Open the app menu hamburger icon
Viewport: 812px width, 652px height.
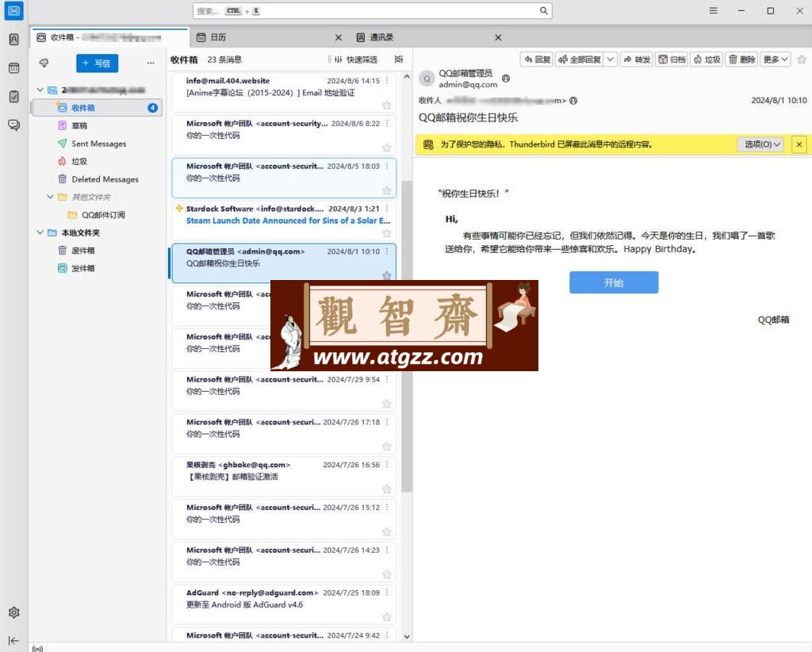click(713, 11)
